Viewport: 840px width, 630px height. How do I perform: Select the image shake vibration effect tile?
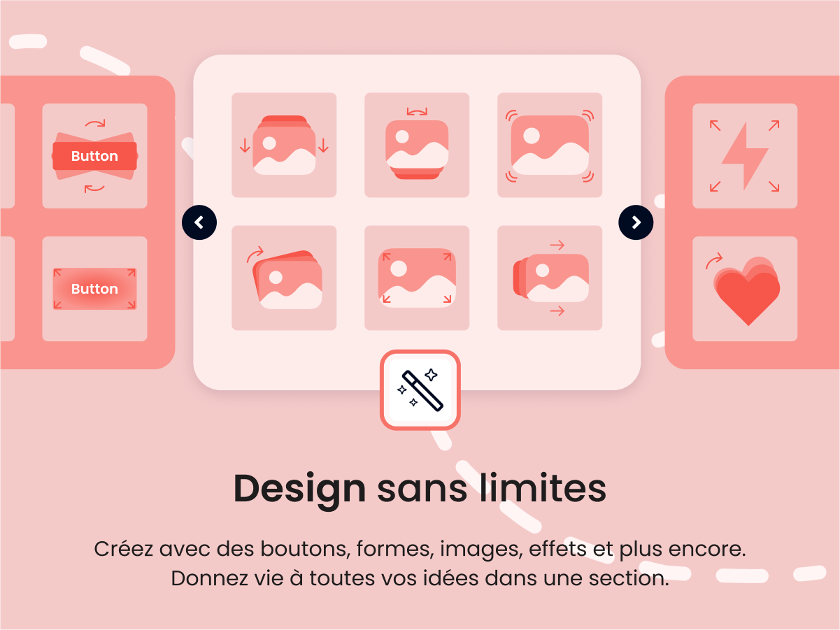pyautogui.click(x=550, y=145)
